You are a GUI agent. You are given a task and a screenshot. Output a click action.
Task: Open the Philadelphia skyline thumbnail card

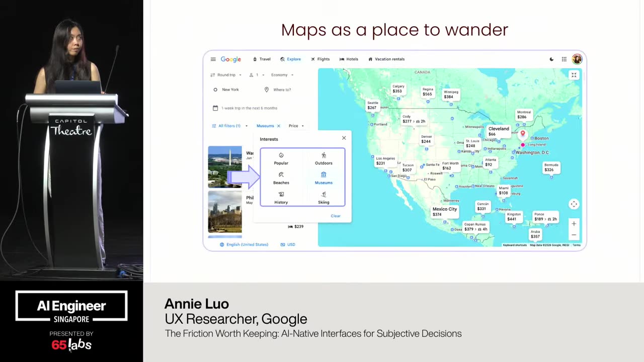[225, 212]
